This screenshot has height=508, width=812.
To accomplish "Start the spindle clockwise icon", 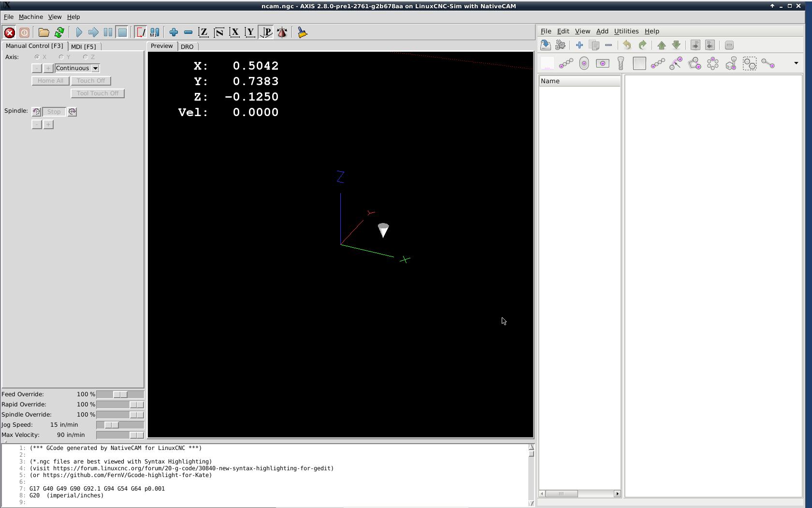I will coord(72,112).
